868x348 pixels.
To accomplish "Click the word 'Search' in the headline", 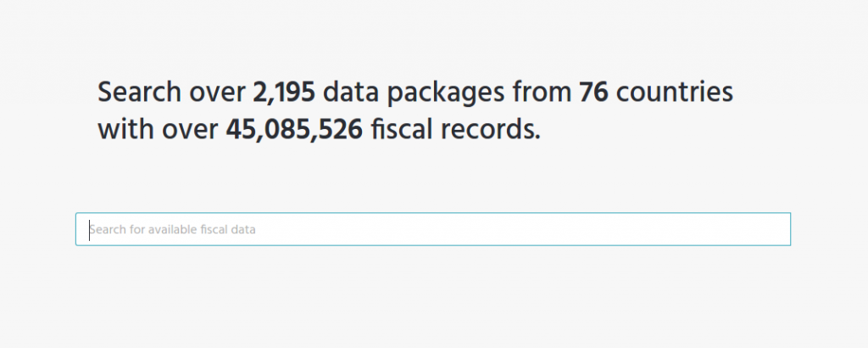I will click(140, 93).
